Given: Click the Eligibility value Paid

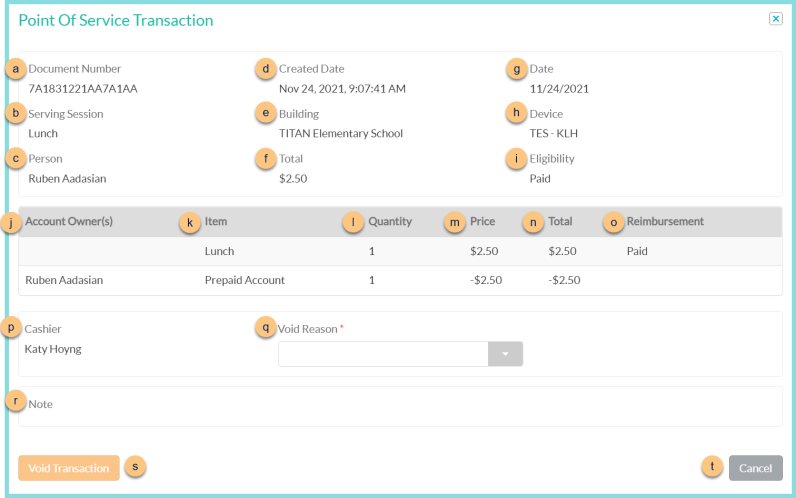Looking at the screenshot, I should [540, 179].
